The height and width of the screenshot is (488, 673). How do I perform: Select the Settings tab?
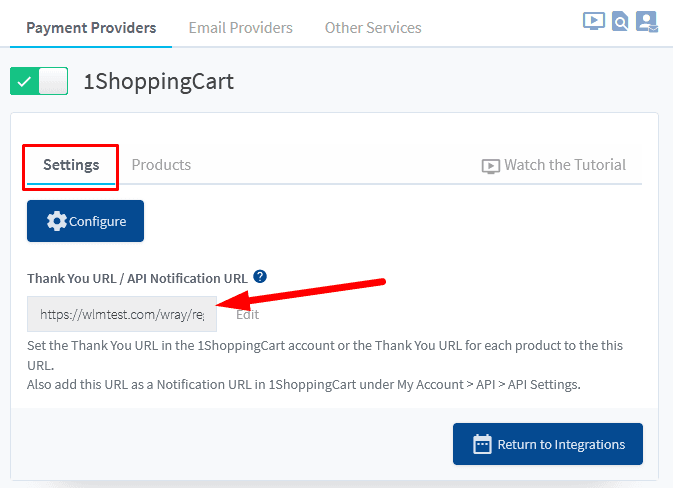tap(71, 165)
